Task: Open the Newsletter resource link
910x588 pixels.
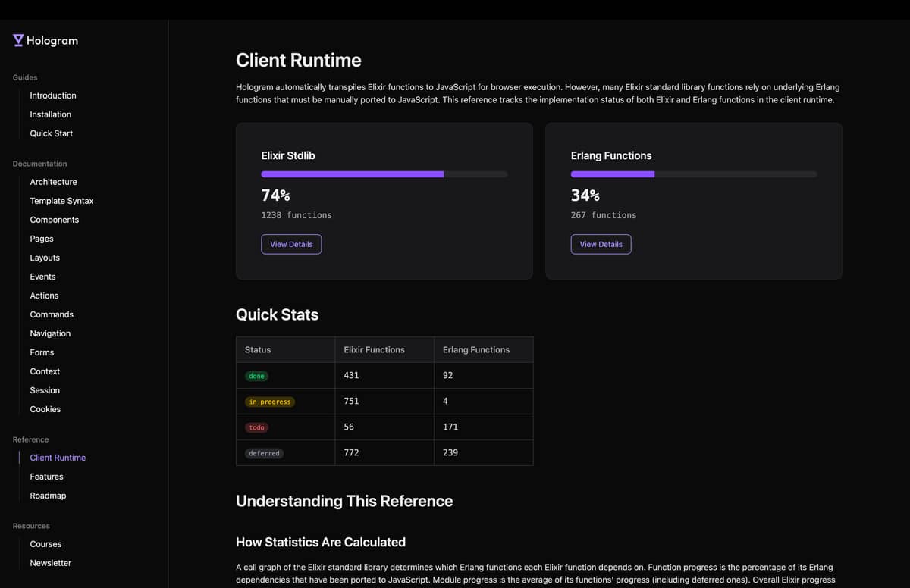Action: pos(51,563)
